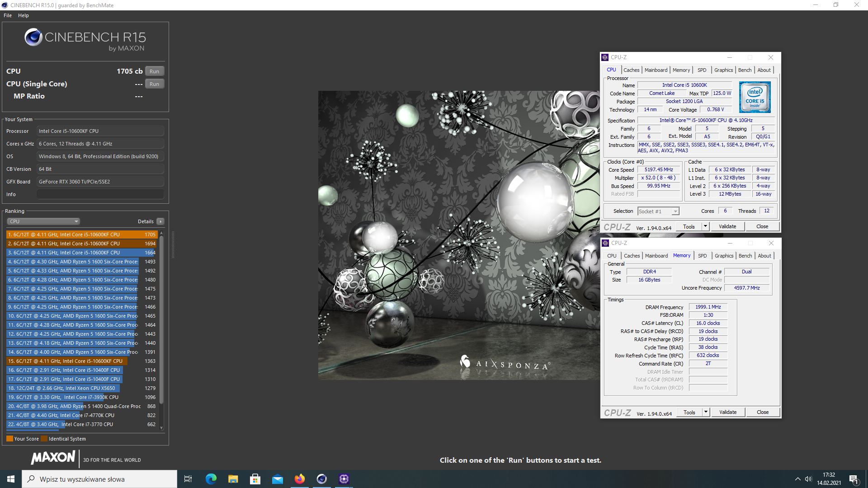Click the taskbar search magnifier box
Screen dimensions: 868x488
coord(99,479)
